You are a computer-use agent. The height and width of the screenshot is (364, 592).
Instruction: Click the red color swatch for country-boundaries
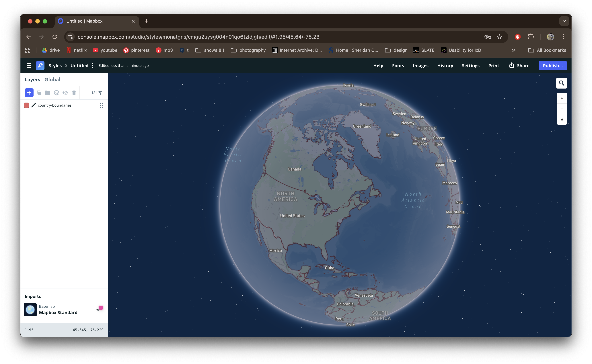pos(26,105)
